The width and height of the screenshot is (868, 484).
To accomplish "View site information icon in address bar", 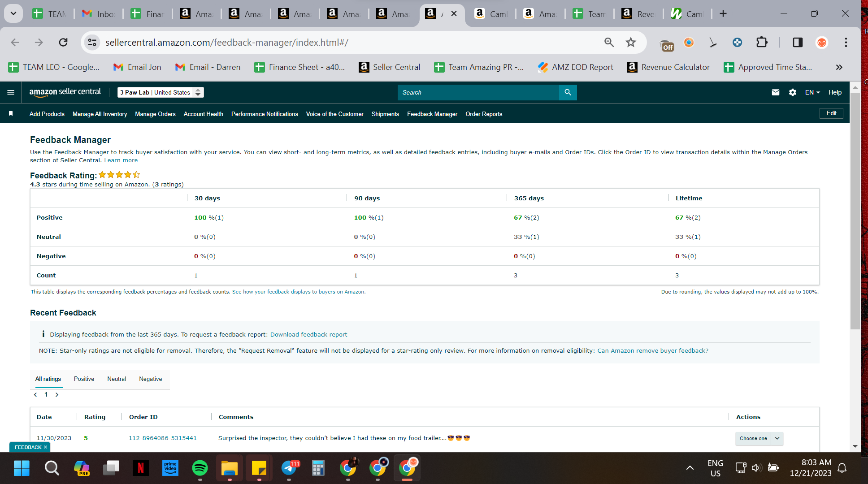I will click(92, 42).
